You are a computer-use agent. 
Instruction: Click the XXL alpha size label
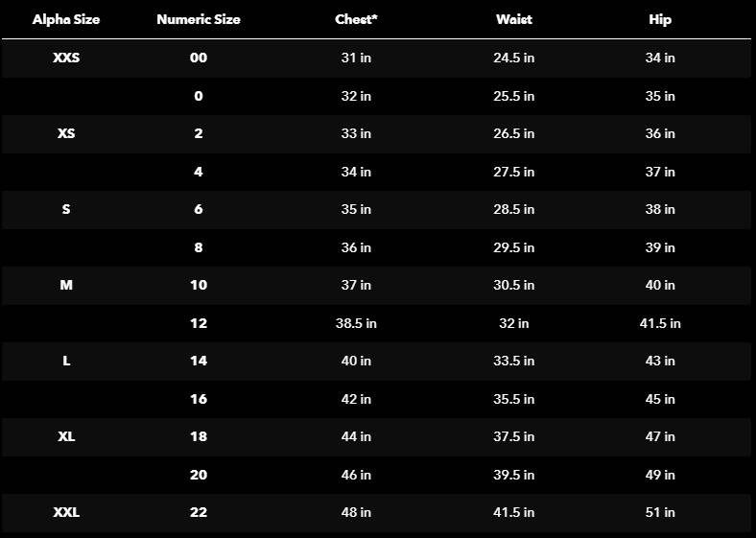(66, 512)
